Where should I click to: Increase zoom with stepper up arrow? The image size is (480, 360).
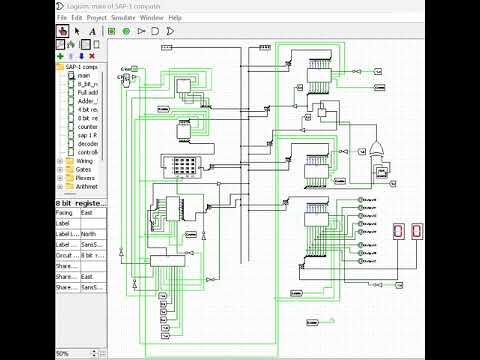click(94, 351)
